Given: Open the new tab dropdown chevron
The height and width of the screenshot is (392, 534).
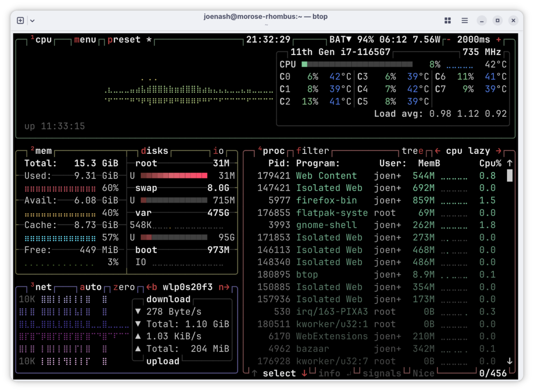Looking at the screenshot, I should [32, 21].
